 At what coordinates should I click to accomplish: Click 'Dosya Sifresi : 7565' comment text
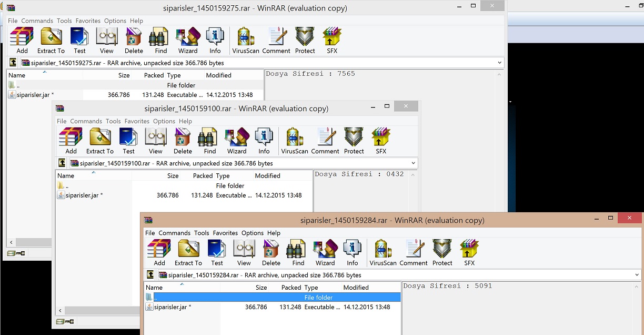pos(310,73)
